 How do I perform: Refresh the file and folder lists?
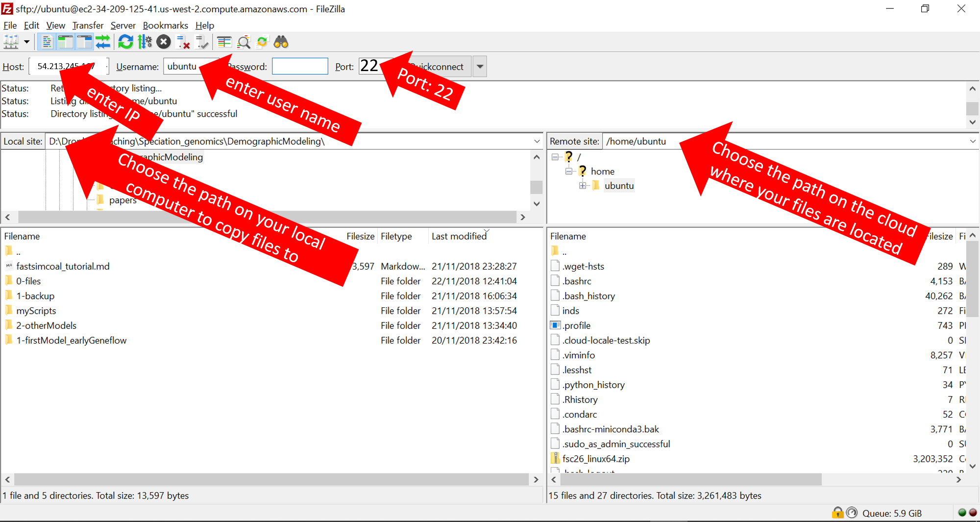(126, 42)
